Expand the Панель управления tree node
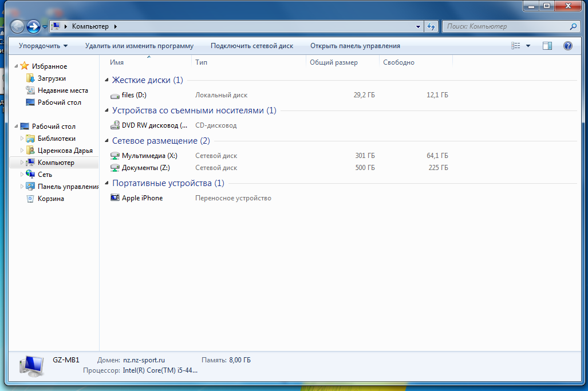588x391 pixels. [22, 186]
